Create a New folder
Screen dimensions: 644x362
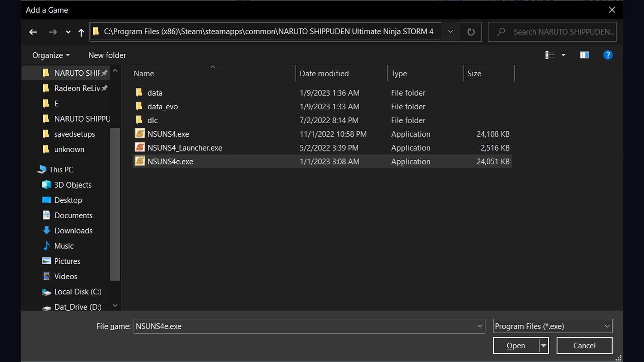107,55
